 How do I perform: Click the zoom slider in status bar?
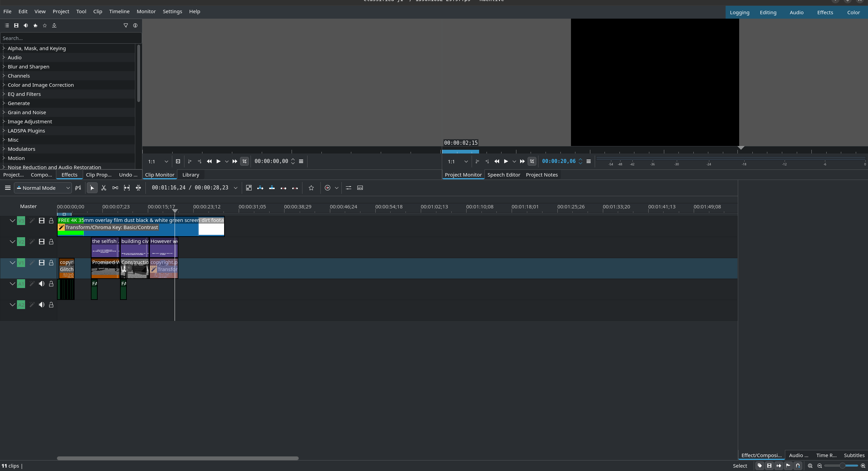pyautogui.click(x=842, y=466)
